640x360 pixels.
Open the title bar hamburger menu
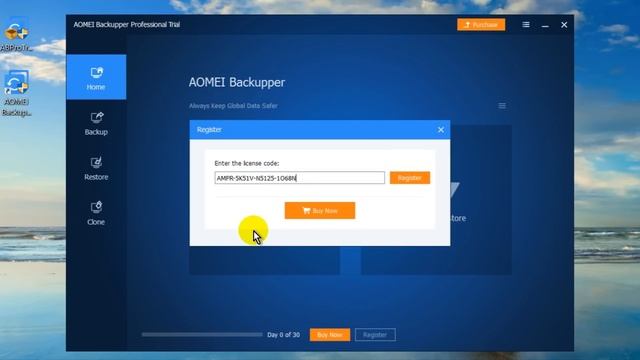[x=526, y=25]
